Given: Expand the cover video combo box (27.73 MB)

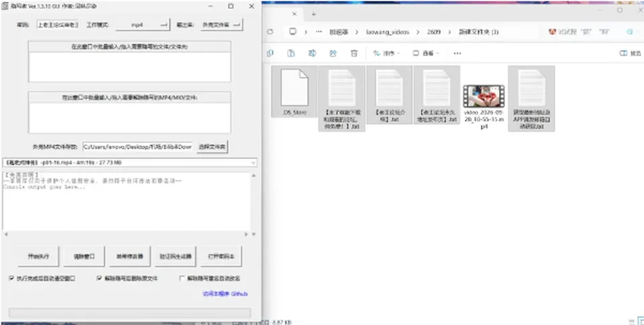Looking at the screenshot, I should click(129, 162).
